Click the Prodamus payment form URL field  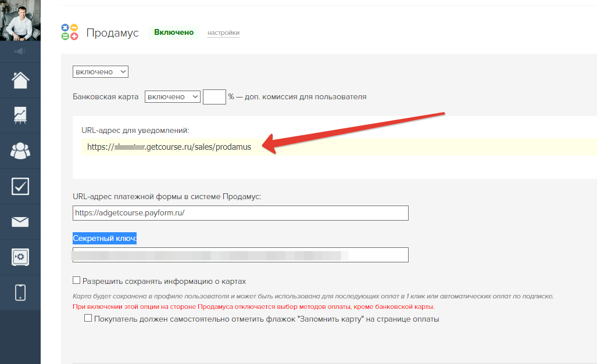[x=241, y=213]
